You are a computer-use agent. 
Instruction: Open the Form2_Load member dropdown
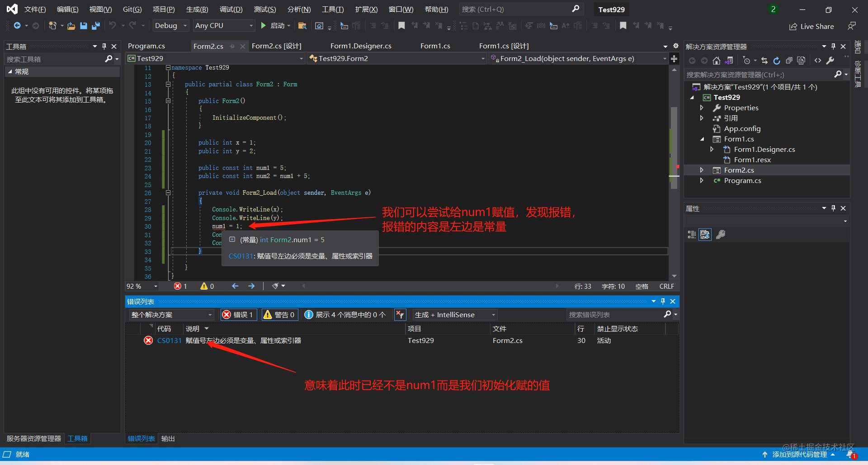(x=579, y=58)
